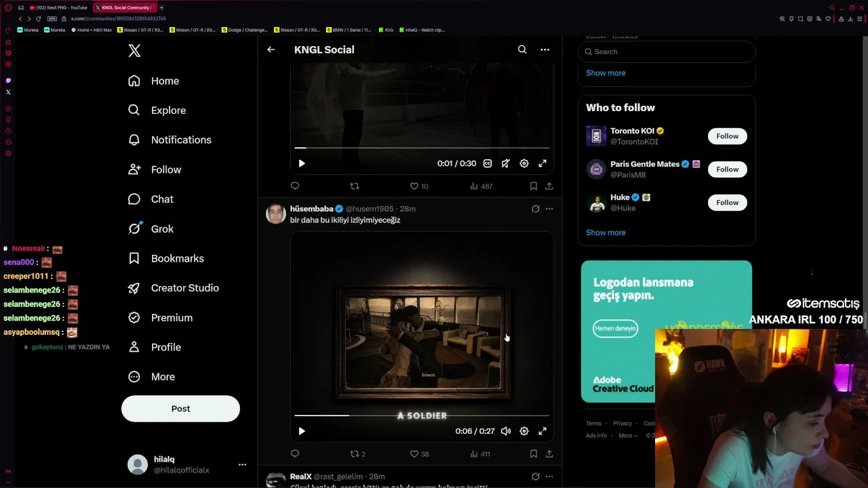The width and height of the screenshot is (868, 488).
Task: Enter fullscreen on the 0:27 video
Action: tap(542, 431)
